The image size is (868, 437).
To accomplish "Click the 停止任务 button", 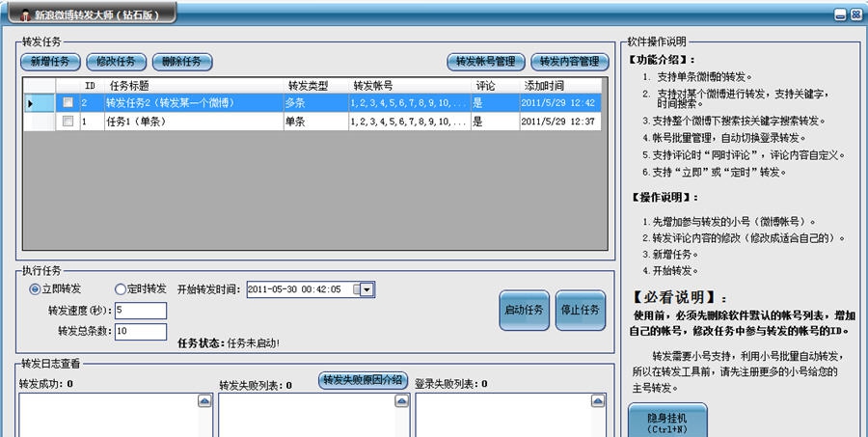I will tap(581, 311).
